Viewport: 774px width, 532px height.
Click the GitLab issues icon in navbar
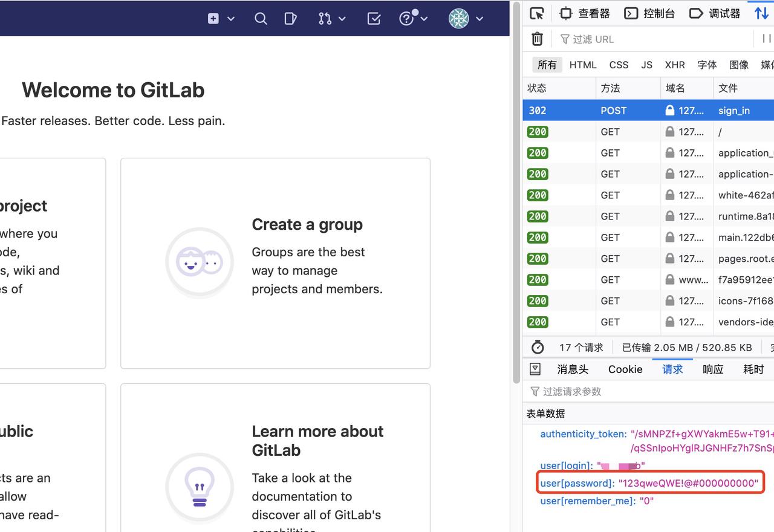(x=290, y=19)
